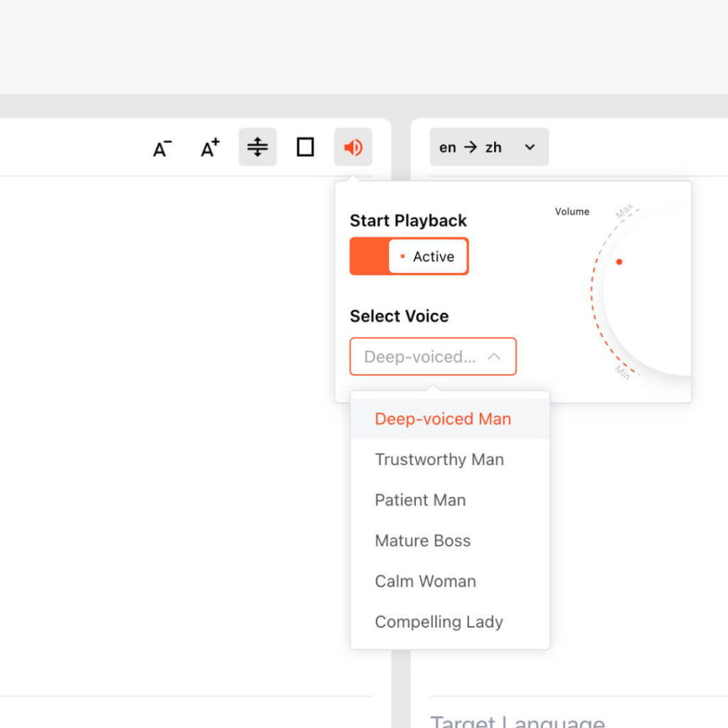This screenshot has height=728, width=728.
Task: Click the Min label on volume dial
Action: click(x=622, y=373)
